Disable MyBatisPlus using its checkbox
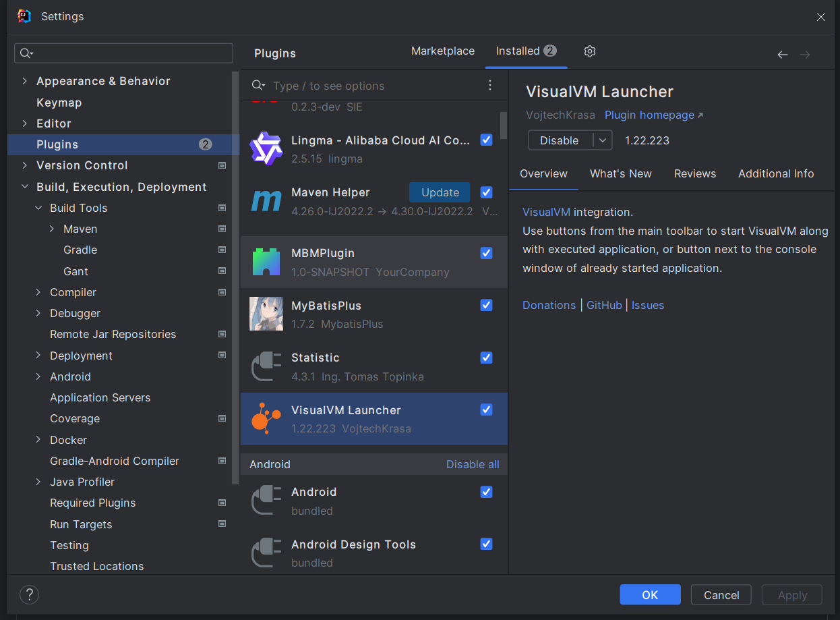840x620 pixels. pyautogui.click(x=486, y=305)
